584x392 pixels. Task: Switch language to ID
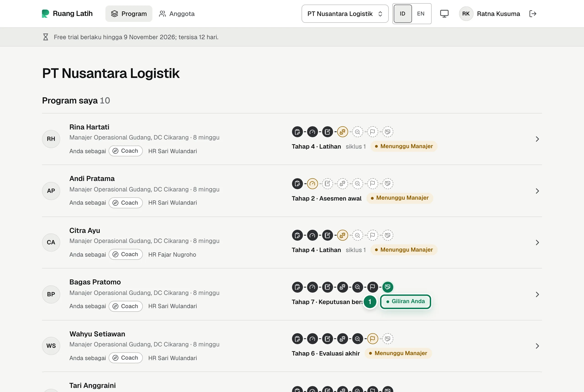point(402,14)
